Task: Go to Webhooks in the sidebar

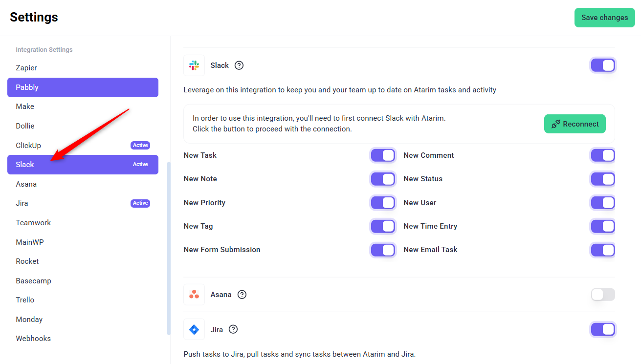Action: (33, 339)
